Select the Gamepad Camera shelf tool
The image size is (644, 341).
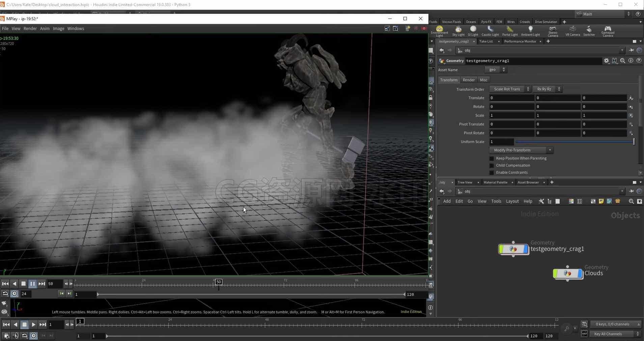(x=608, y=31)
